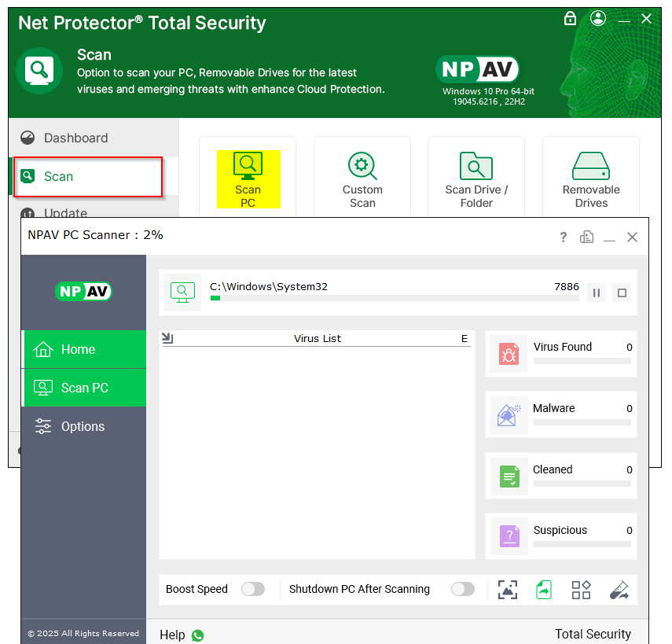This screenshot has width=672, height=644.
Task: Open WhatsApp Help link
Action: tap(197, 635)
